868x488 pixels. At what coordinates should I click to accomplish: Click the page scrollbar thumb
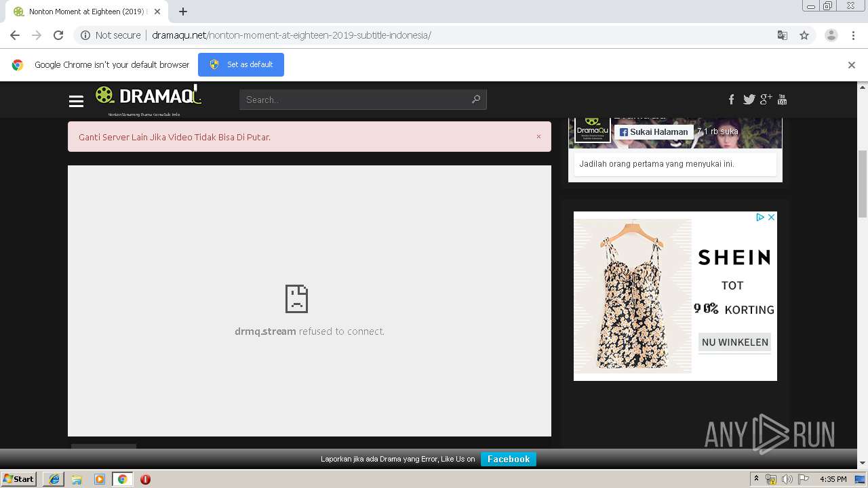[863, 184]
